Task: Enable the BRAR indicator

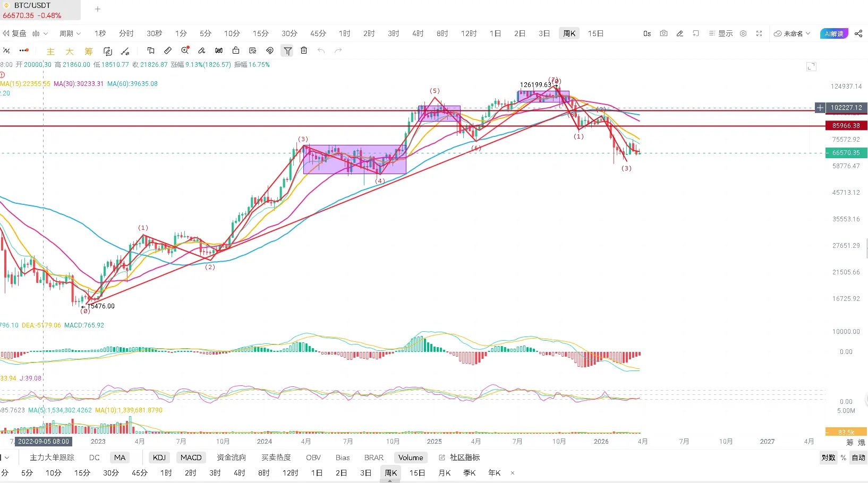Action: point(374,458)
